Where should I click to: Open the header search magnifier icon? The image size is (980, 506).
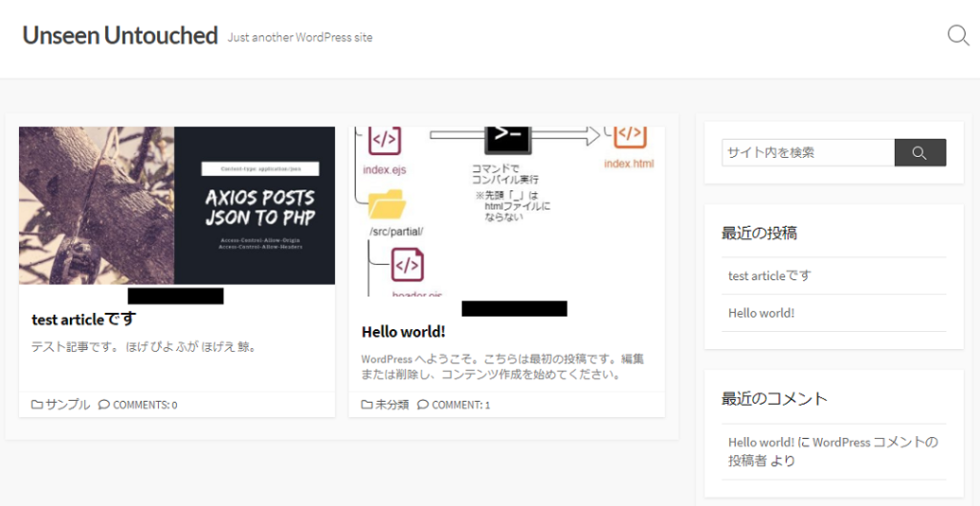(x=958, y=35)
